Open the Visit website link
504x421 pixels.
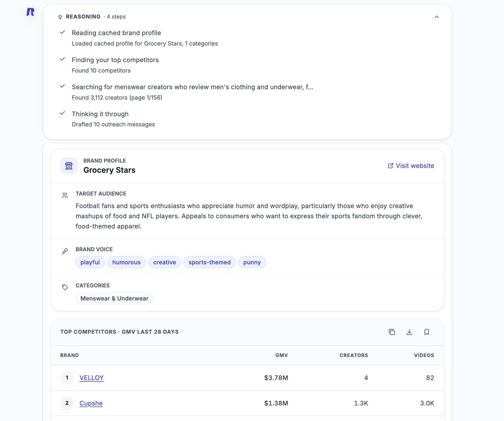(411, 166)
